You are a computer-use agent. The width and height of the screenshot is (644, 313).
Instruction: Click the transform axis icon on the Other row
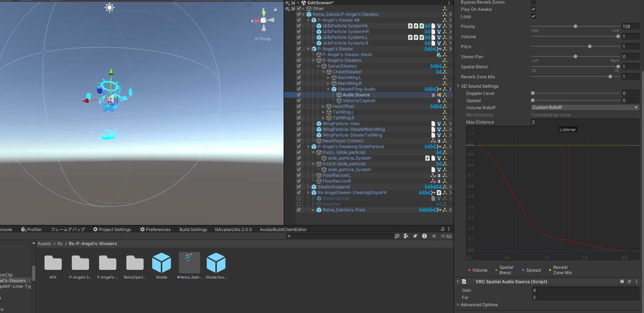pos(445,9)
